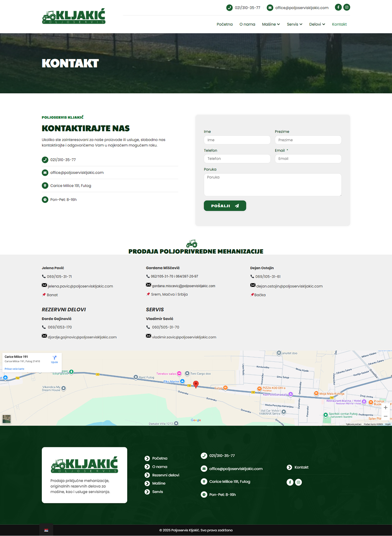Click the Elko Marine gas station marker
The height and width of the screenshot is (536, 392).
[182, 381]
